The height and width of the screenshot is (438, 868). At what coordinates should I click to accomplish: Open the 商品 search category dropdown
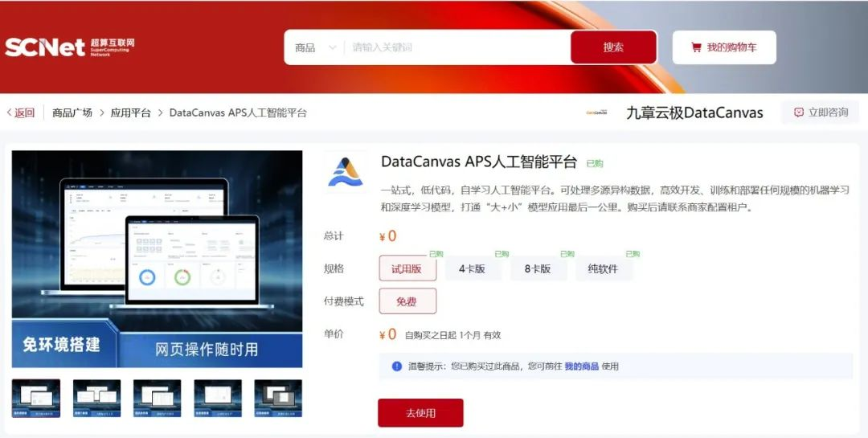(315, 48)
